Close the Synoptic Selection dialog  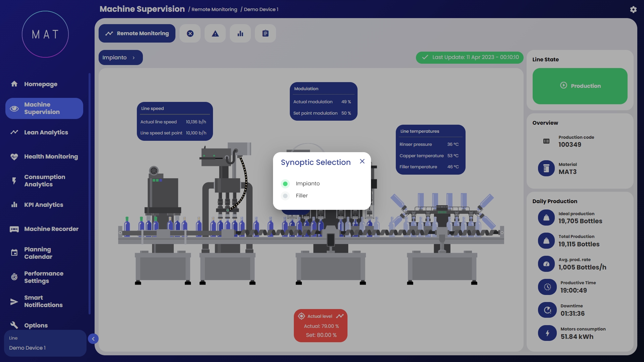[x=362, y=161]
